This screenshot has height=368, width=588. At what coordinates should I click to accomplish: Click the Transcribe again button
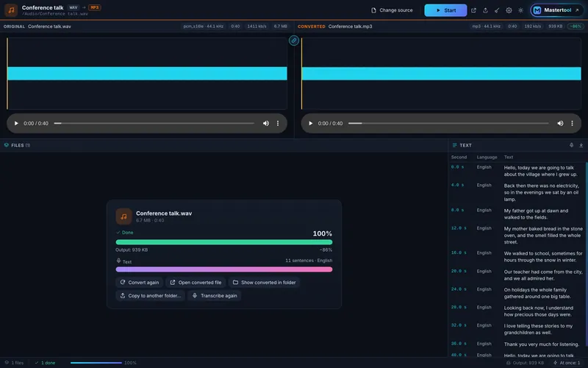215,296
